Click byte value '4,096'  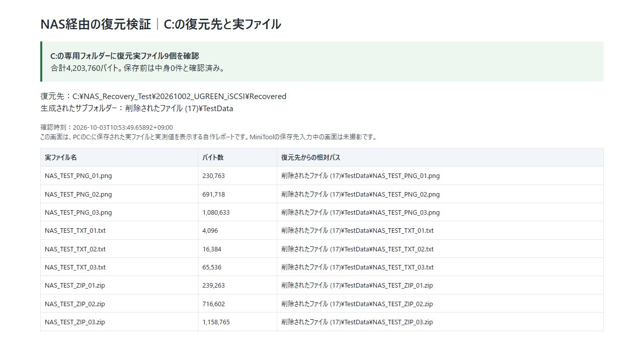[210, 231]
